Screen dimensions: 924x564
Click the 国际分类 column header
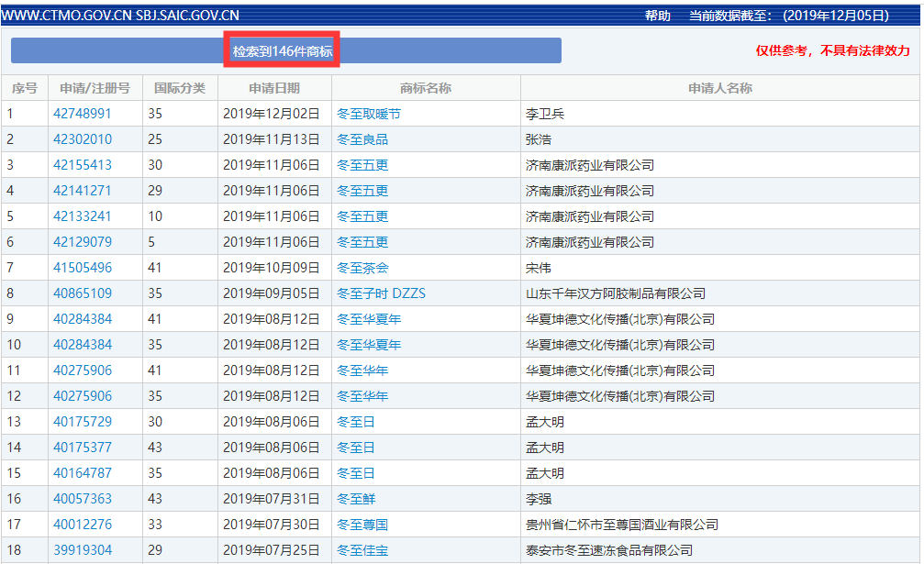pyautogui.click(x=180, y=88)
